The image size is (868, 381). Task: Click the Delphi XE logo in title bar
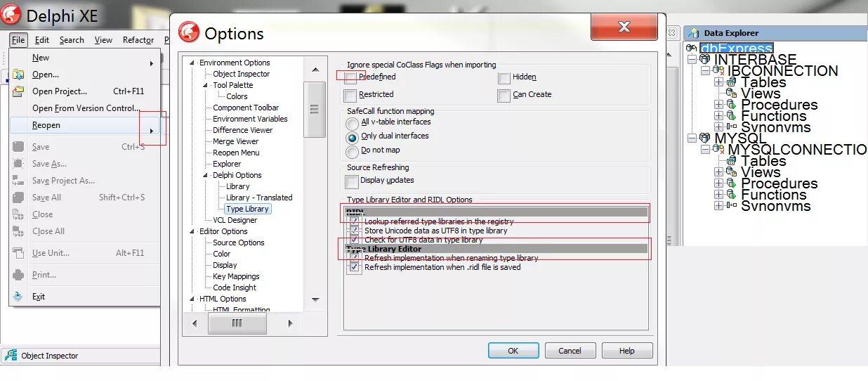11,14
